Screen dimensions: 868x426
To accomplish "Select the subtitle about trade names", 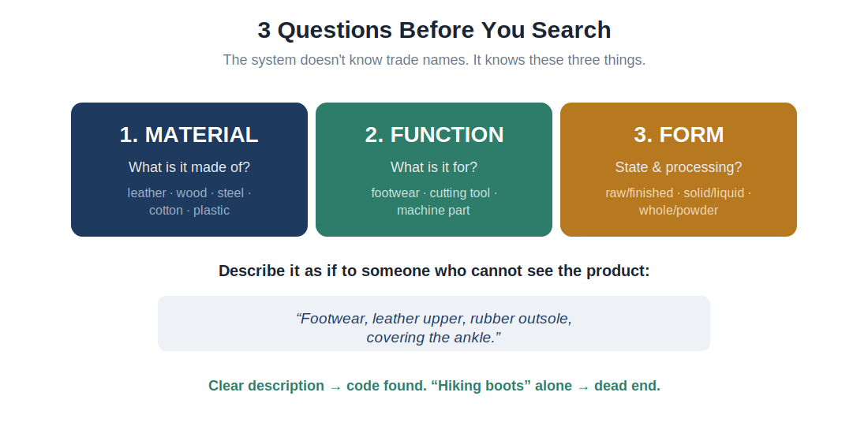I will click(434, 60).
